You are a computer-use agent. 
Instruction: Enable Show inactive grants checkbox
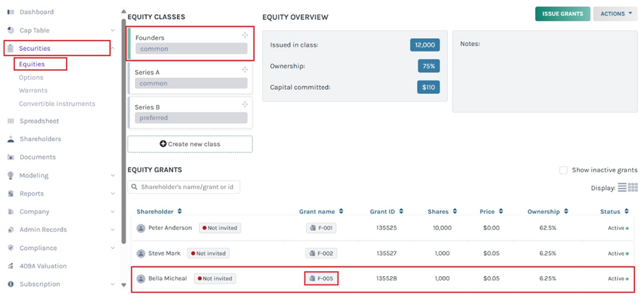point(564,170)
